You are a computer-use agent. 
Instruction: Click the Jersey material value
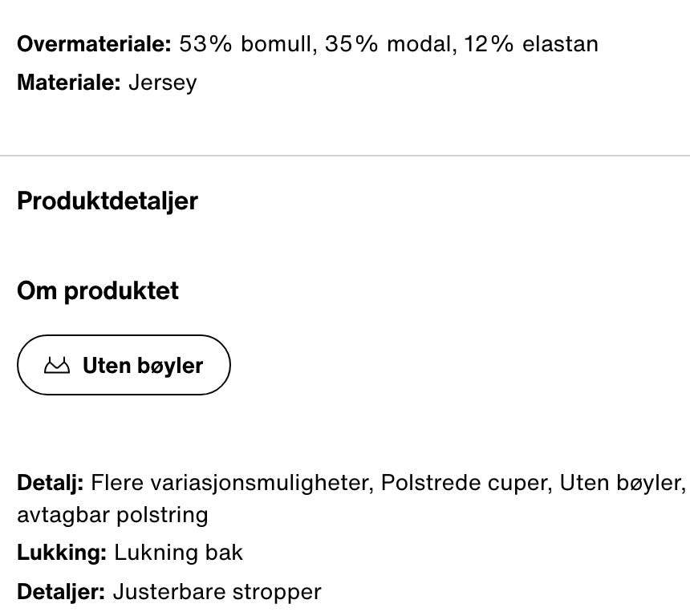[x=162, y=83]
